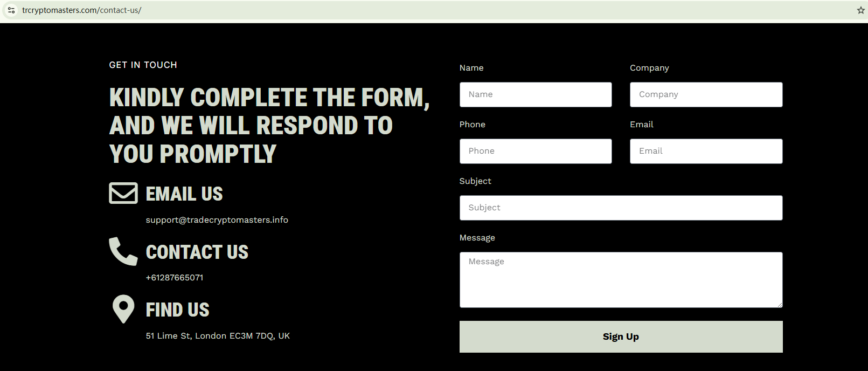The height and width of the screenshot is (371, 868).
Task: Bookmark this page with the star icon
Action: [x=860, y=10]
